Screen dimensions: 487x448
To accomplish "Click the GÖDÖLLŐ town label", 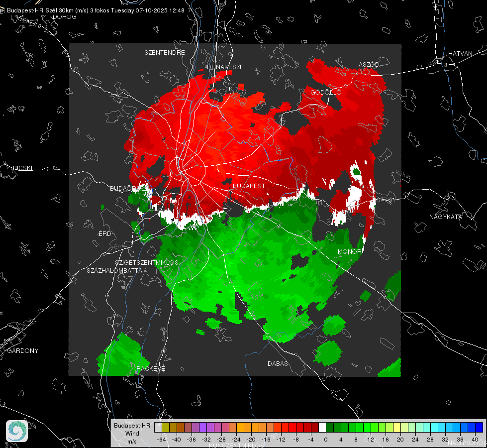I will [326, 92].
